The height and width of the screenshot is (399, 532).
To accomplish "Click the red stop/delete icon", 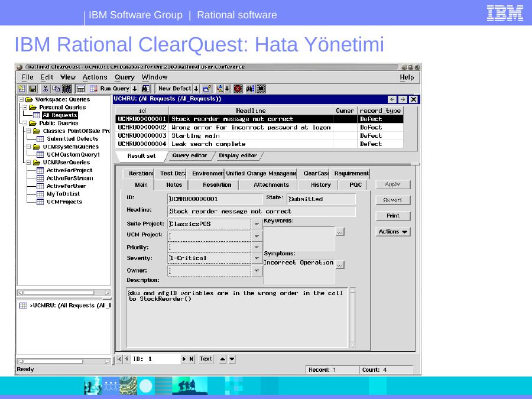I will point(238,89).
